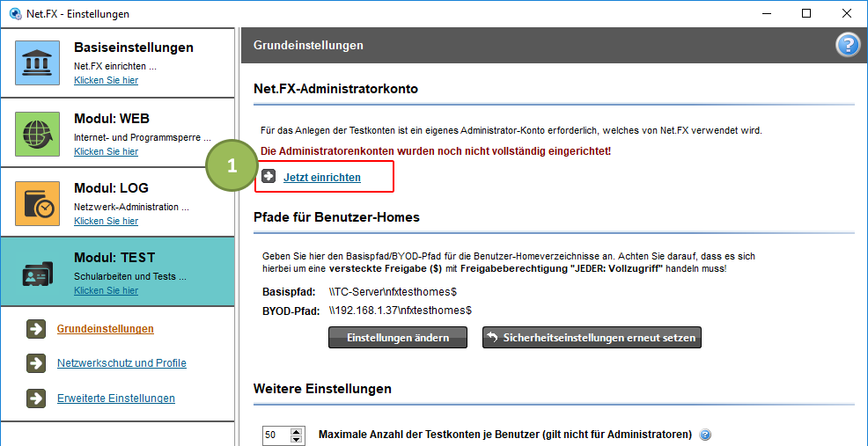Open help via the blue question mark icon

point(848,46)
